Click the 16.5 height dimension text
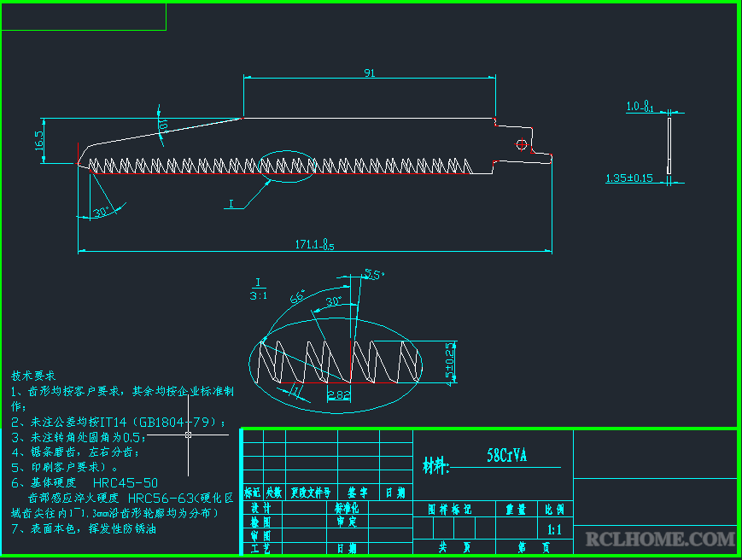742x560 pixels. click(x=38, y=141)
